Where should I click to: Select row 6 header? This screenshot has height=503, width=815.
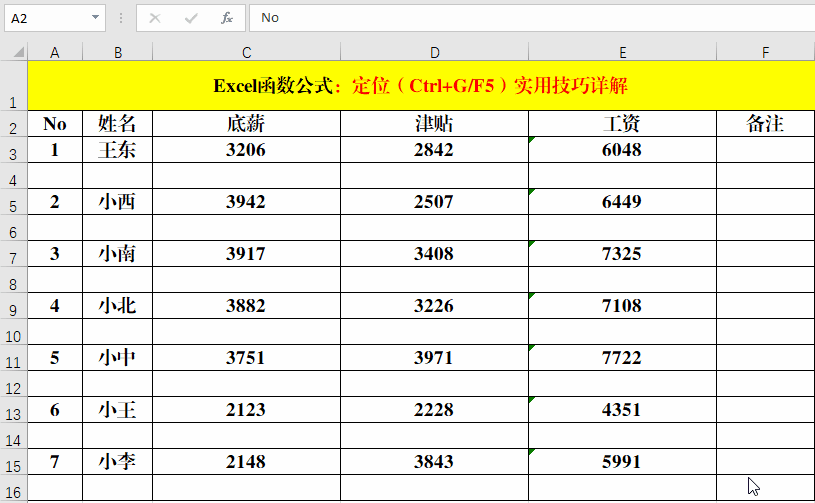point(14,228)
